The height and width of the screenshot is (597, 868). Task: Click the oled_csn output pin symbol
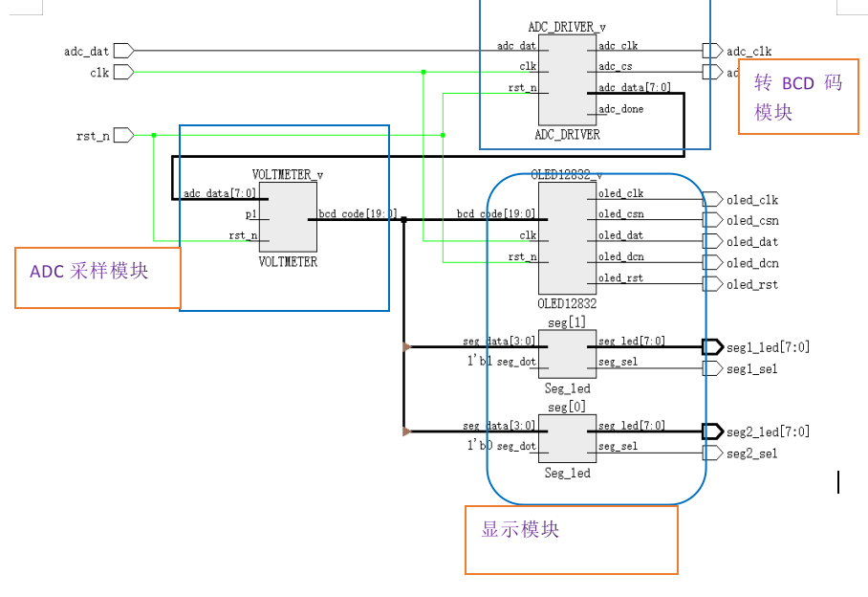coord(711,220)
